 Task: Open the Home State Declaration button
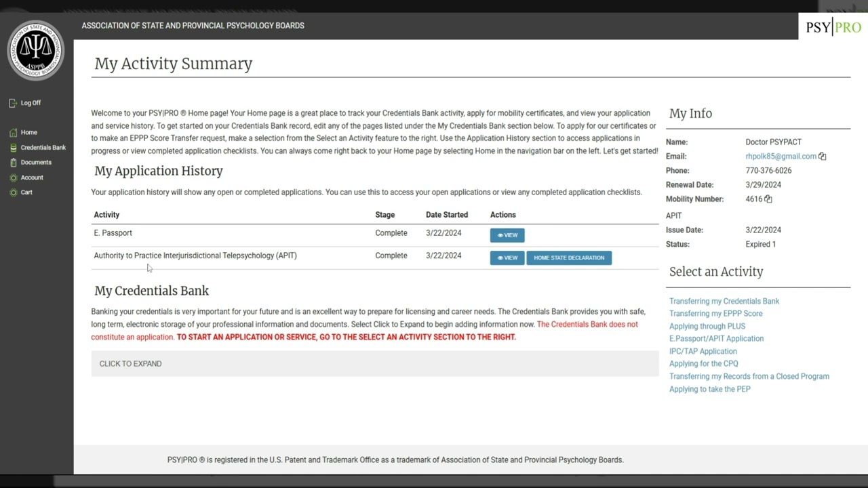point(569,258)
